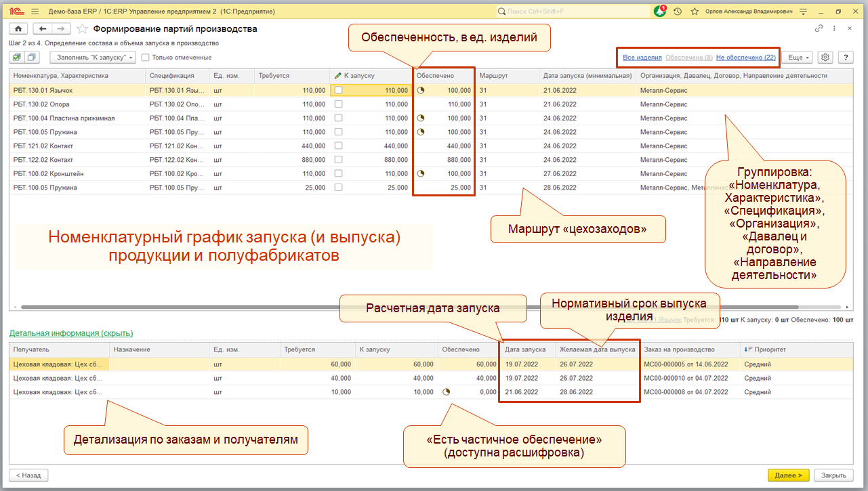
Task: Filter by 'Не обеспечено (22)'
Action: pos(745,58)
